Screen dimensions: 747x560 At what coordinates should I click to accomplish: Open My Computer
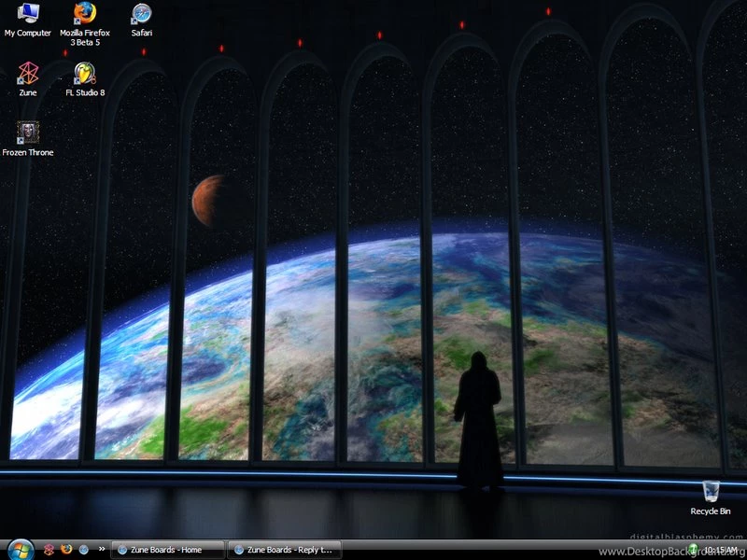click(26, 17)
